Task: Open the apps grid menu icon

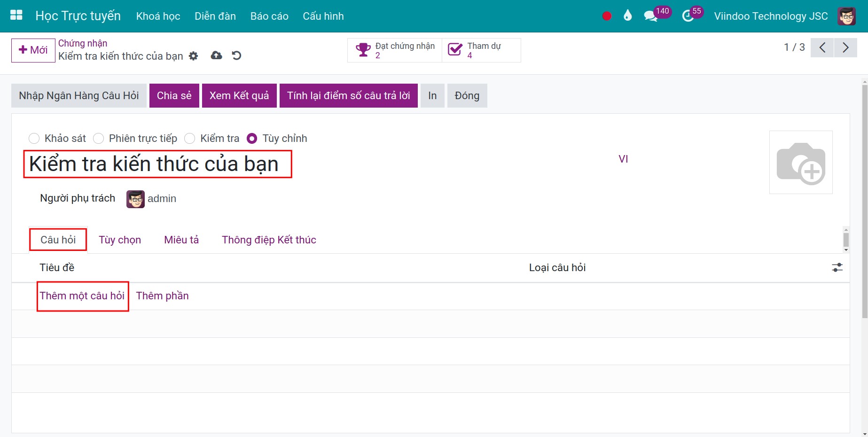Action: pyautogui.click(x=16, y=16)
